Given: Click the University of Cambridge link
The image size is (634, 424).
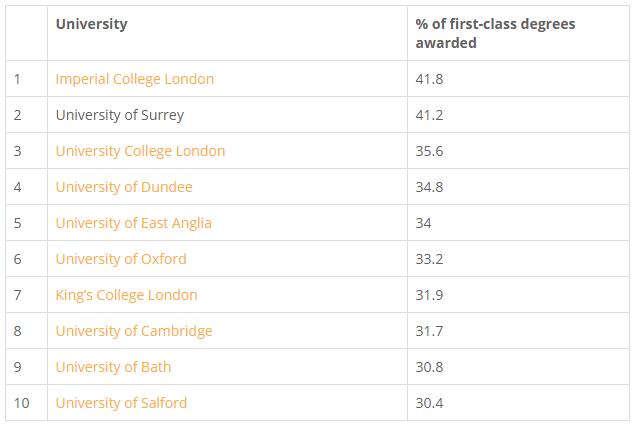Looking at the screenshot, I should pos(134,331).
